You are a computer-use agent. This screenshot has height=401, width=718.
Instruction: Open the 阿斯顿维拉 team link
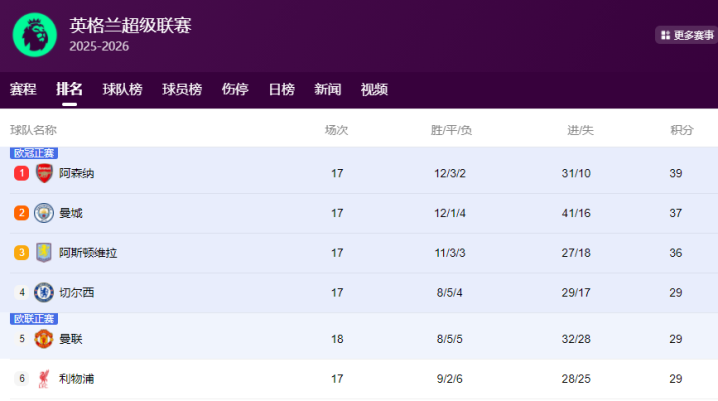tap(88, 253)
